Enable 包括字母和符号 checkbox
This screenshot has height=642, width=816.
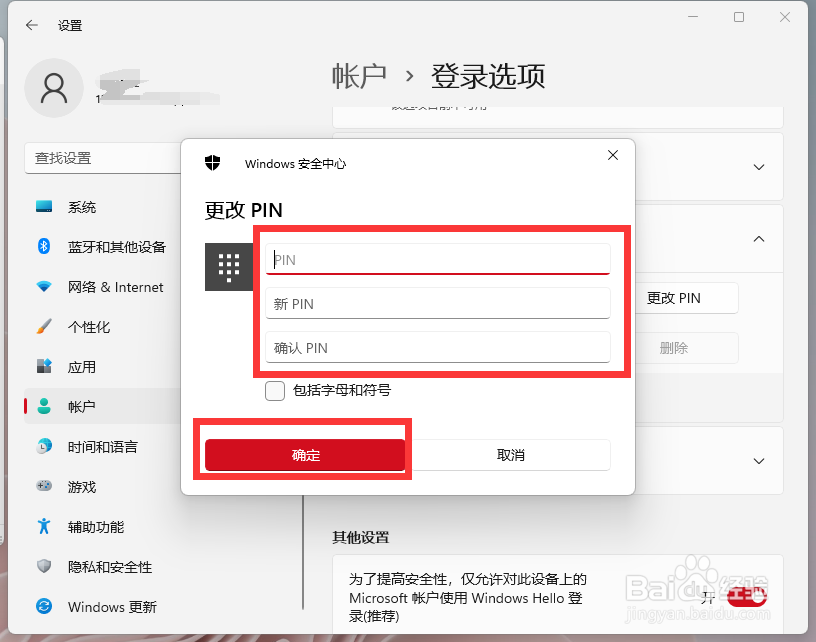[275, 391]
